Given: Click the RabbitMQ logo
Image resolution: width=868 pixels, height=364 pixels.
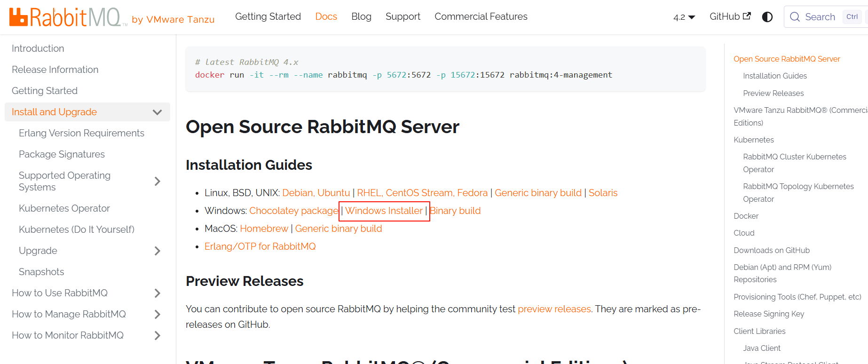Looking at the screenshot, I should click(x=68, y=17).
